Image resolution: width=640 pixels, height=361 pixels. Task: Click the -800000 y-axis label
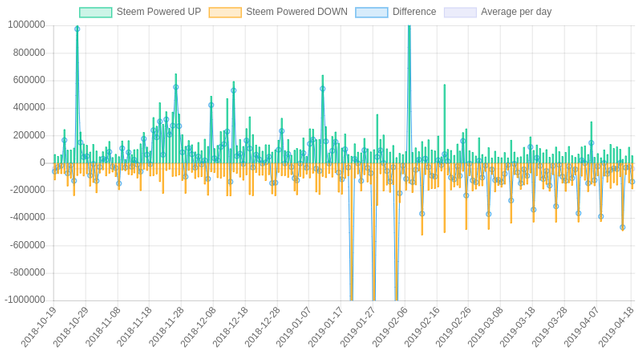[x=27, y=272]
